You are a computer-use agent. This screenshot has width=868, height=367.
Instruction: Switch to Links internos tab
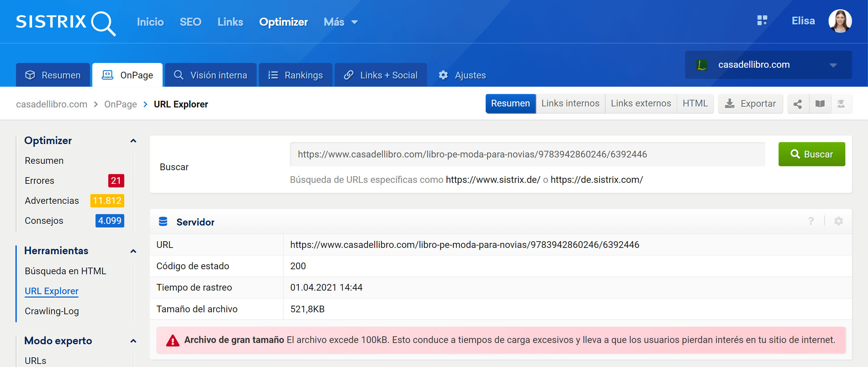coord(570,103)
